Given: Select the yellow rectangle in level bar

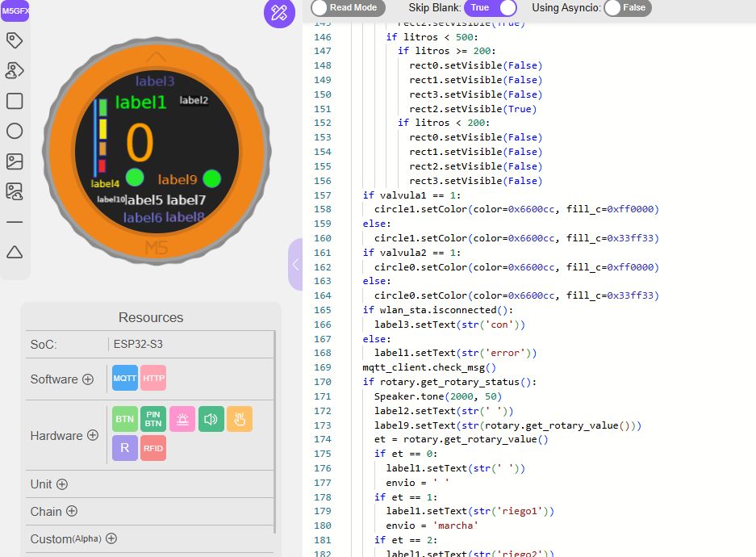Looking at the screenshot, I should [x=102, y=129].
